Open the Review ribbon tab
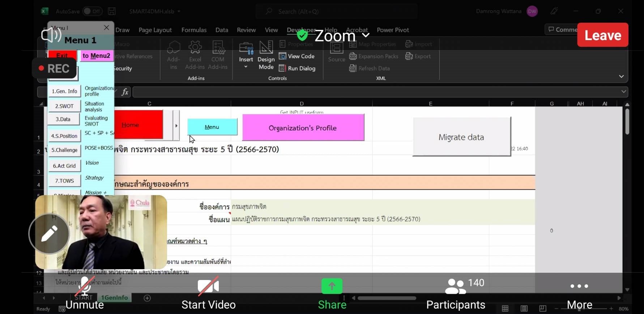The width and height of the screenshot is (644, 314). tap(246, 30)
